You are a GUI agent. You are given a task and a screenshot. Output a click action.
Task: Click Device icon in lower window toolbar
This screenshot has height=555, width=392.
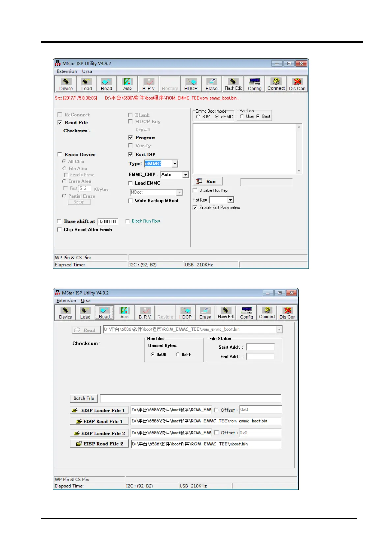65,313
